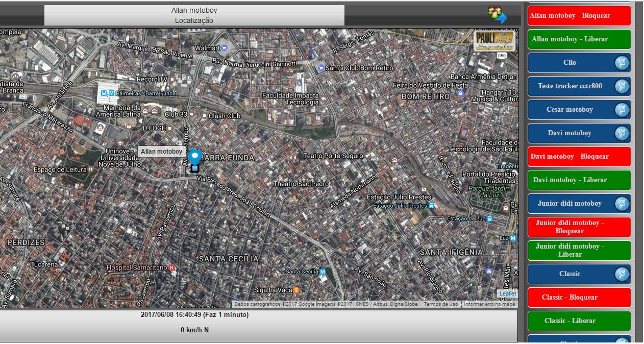This screenshot has height=344, width=644.
Task: Click the SANTA CECÍLIA district label
Action: tap(229, 259)
